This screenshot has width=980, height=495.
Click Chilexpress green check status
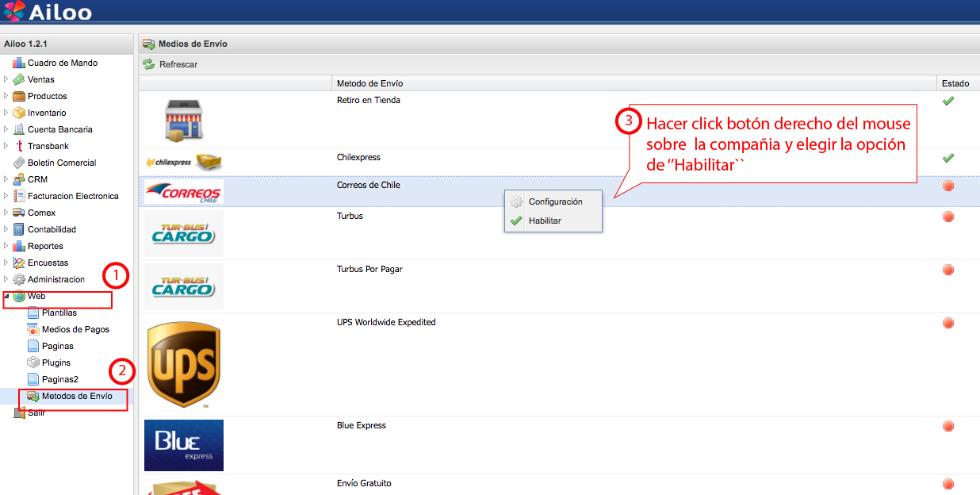tap(947, 158)
